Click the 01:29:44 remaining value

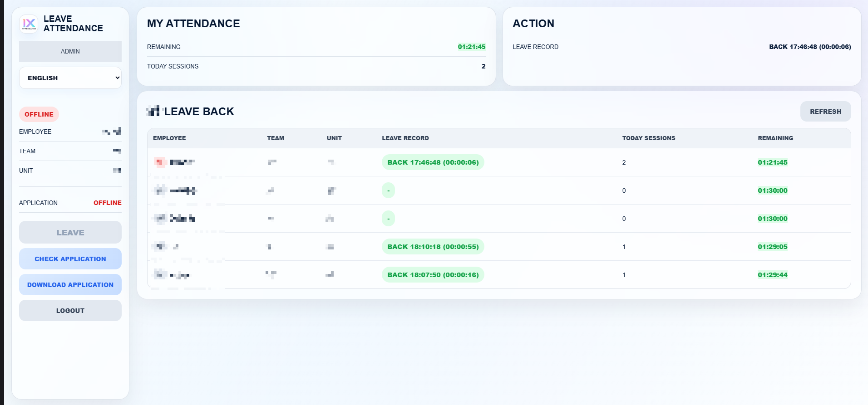[773, 275]
